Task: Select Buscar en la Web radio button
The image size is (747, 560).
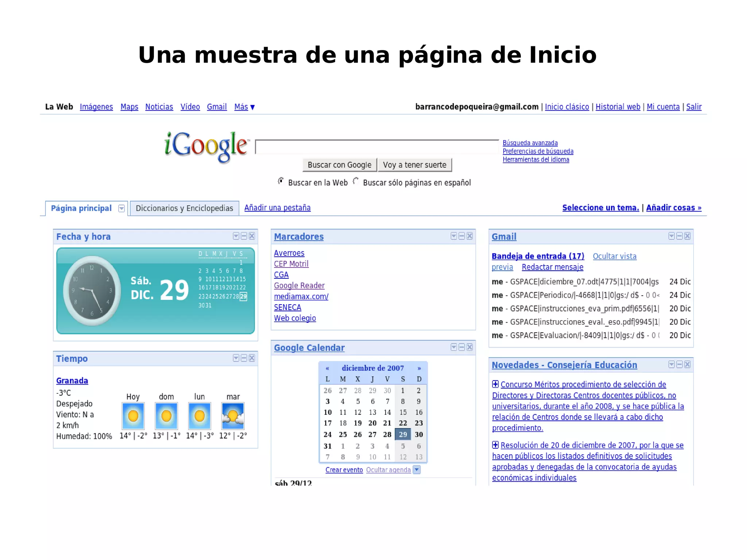Action: tap(281, 181)
